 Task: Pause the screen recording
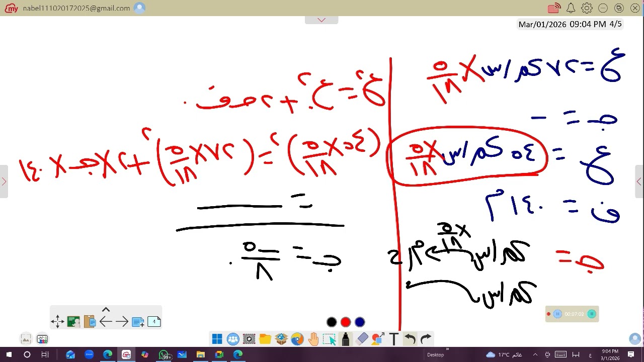(557, 314)
